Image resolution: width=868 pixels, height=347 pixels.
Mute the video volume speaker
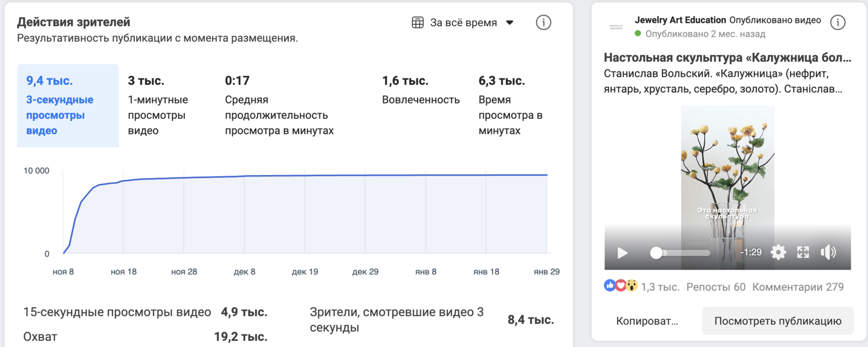(x=828, y=253)
